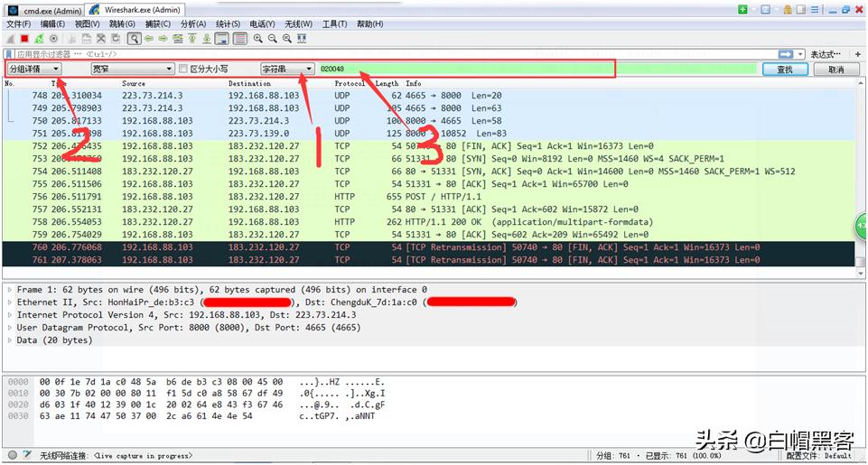The width and height of the screenshot is (868, 465).
Task: Expand the Frame 1 tree node
Action: (x=9, y=290)
